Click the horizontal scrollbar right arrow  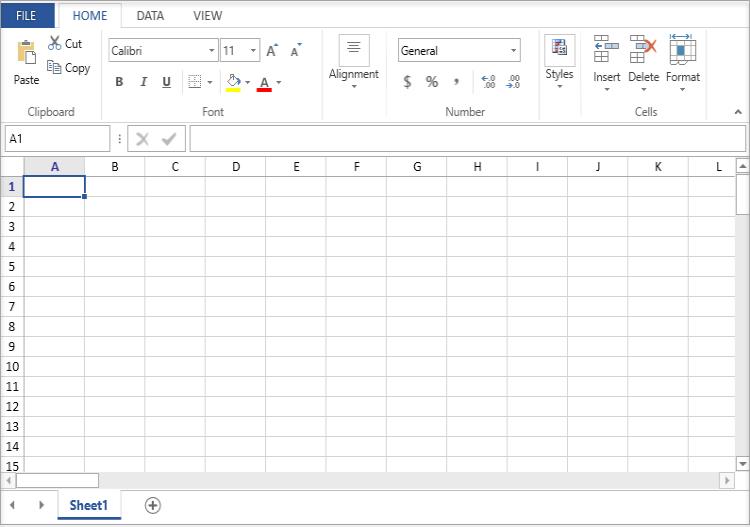point(727,481)
